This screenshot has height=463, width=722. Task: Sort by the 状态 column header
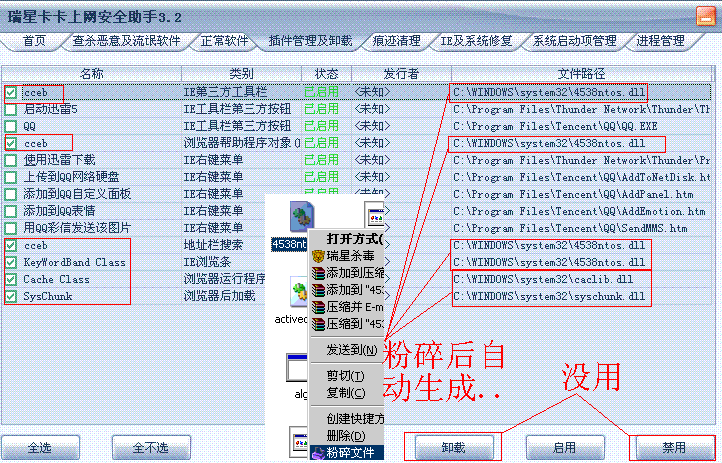pos(326,74)
